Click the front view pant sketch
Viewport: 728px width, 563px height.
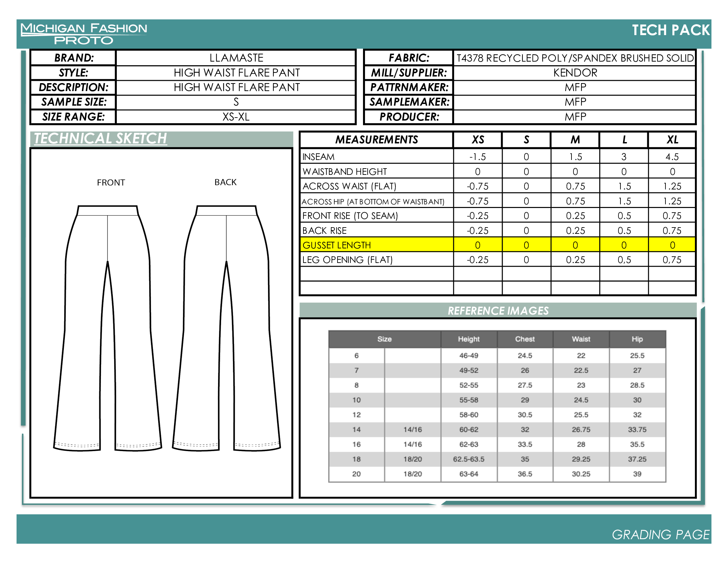107,329
